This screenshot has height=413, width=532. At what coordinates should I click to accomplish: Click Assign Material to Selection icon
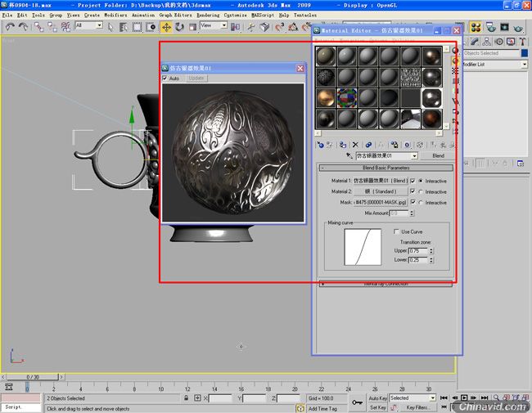343,145
